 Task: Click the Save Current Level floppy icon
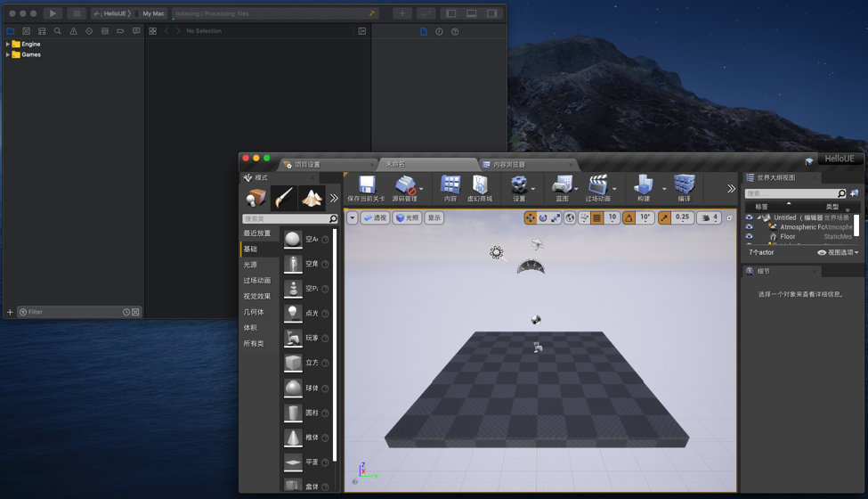[367, 184]
